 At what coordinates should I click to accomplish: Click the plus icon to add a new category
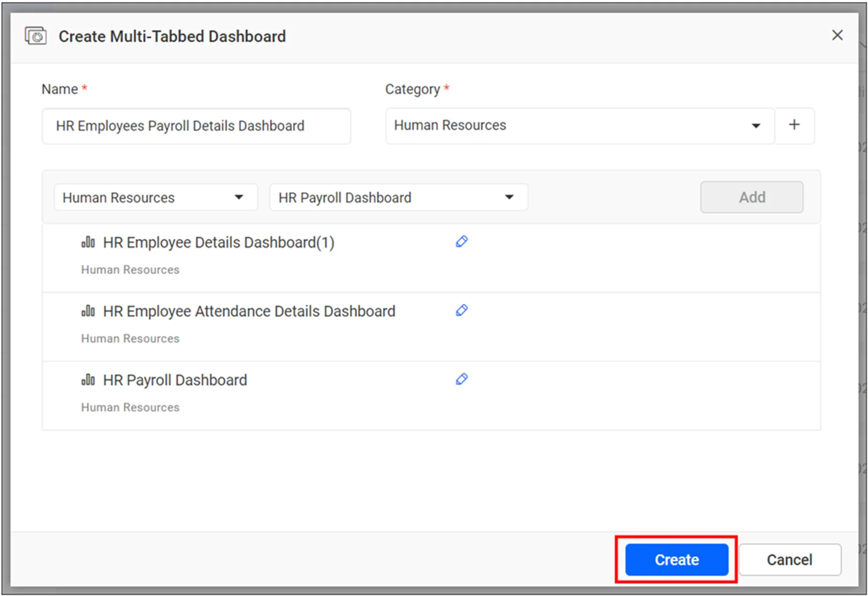[795, 125]
